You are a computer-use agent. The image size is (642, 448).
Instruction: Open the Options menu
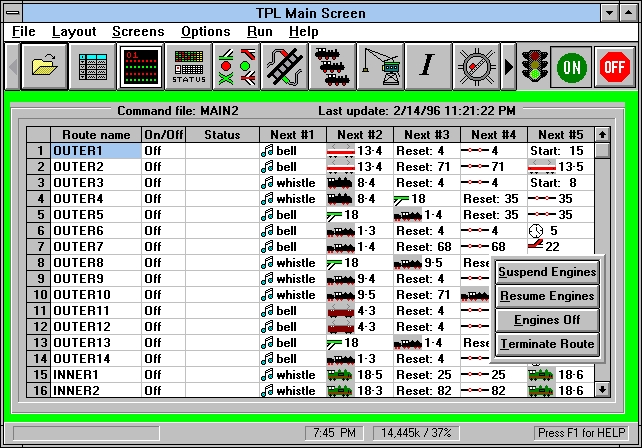click(205, 32)
